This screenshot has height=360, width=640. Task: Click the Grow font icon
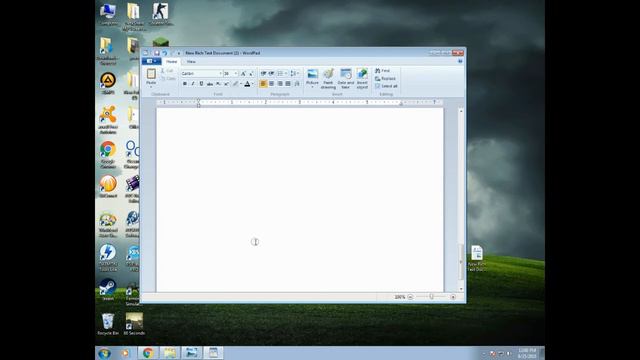click(243, 73)
